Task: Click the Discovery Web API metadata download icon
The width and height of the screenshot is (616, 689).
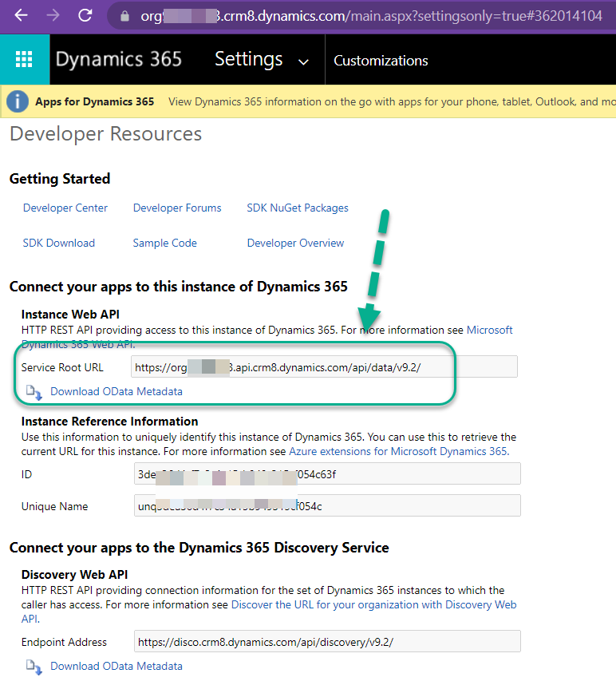Action: [x=34, y=667]
